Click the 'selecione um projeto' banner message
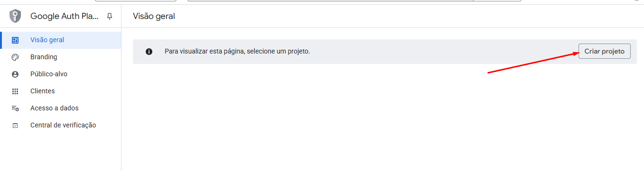 point(237,51)
